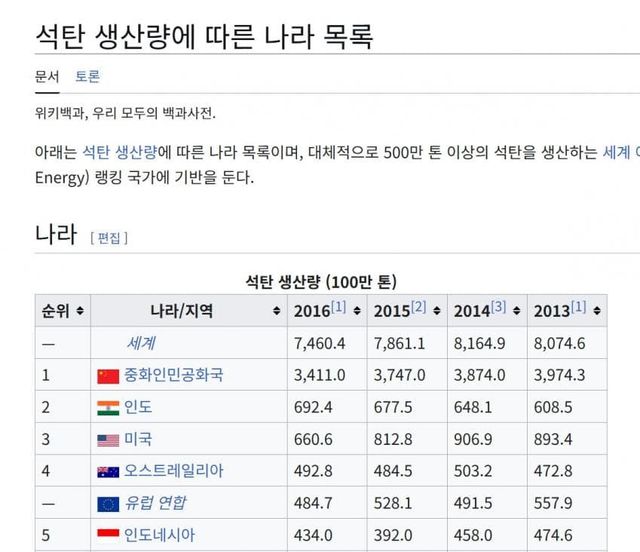Open the 석탄 생산량 link in intro

coord(119,152)
